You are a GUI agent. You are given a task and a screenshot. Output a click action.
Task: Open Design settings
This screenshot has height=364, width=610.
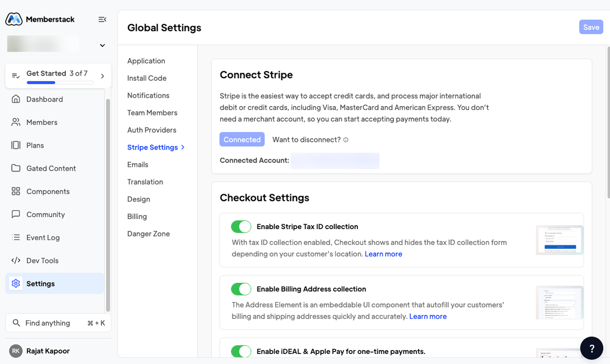point(139,199)
